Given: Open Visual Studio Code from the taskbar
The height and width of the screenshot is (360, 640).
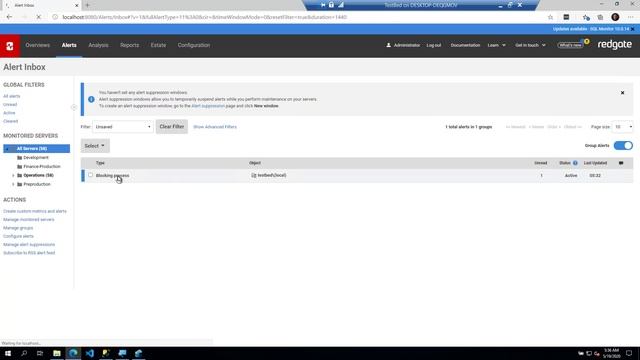Looking at the screenshot, I should pos(90,353).
